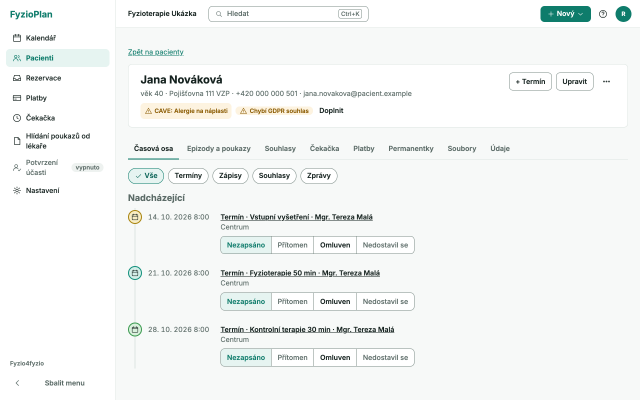Image resolution: width=640 pixels, height=400 pixels.
Task: Focus the Hledat search field
Action: (288, 14)
